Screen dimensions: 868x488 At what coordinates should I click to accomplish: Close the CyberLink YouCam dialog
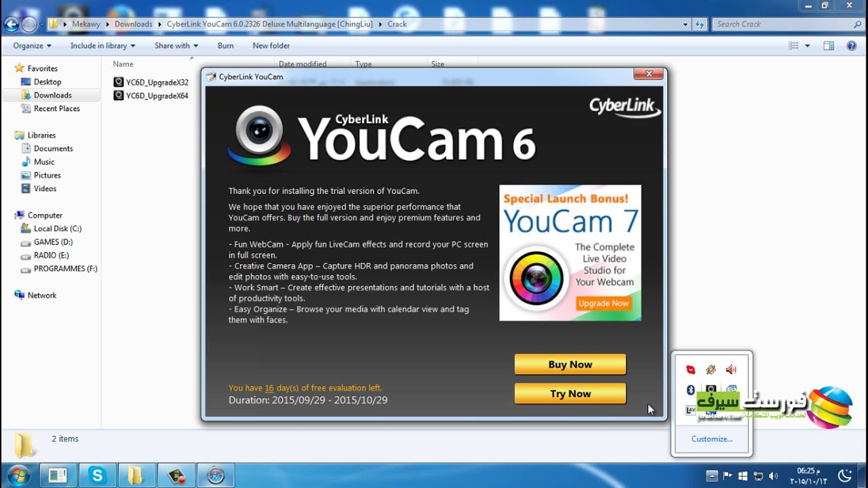click(x=649, y=74)
